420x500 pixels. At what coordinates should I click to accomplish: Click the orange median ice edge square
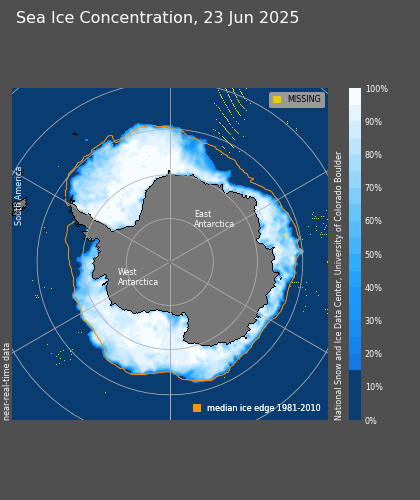[x=197, y=408]
